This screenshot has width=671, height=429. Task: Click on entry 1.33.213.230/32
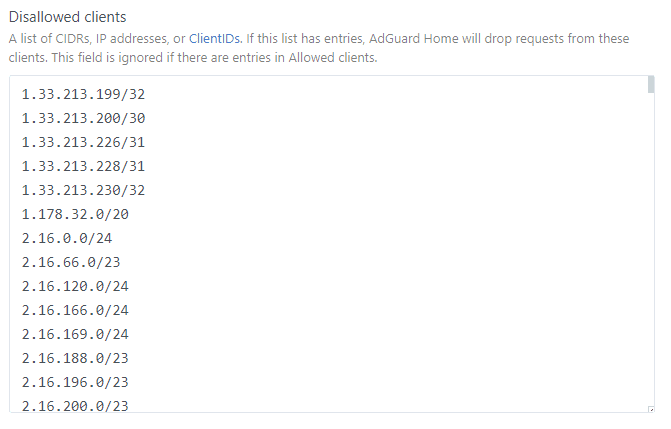coord(83,190)
